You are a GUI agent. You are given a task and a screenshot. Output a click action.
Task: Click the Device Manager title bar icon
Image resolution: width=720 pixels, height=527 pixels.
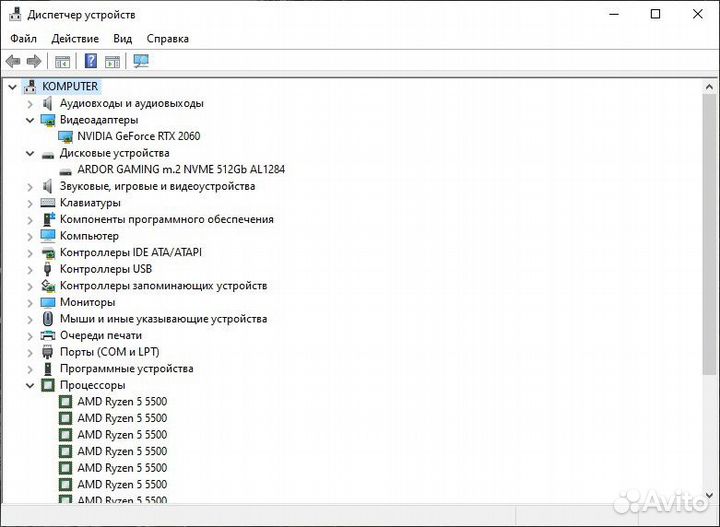15,14
